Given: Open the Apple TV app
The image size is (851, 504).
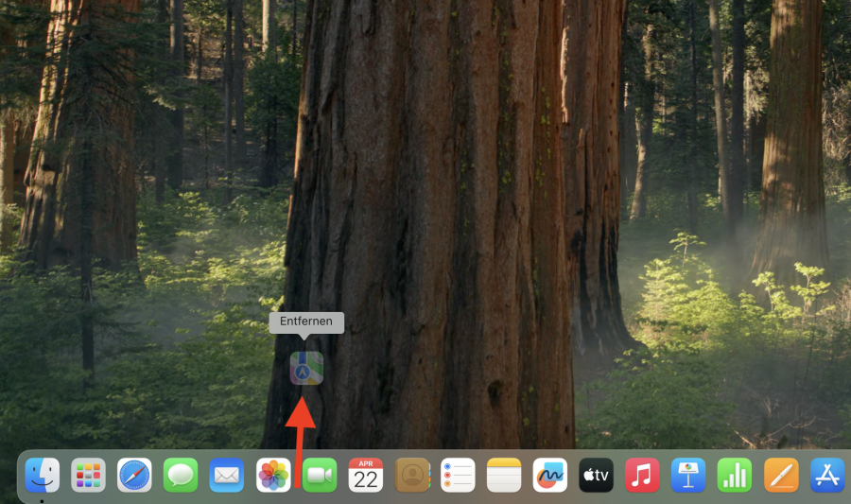Looking at the screenshot, I should (597, 475).
